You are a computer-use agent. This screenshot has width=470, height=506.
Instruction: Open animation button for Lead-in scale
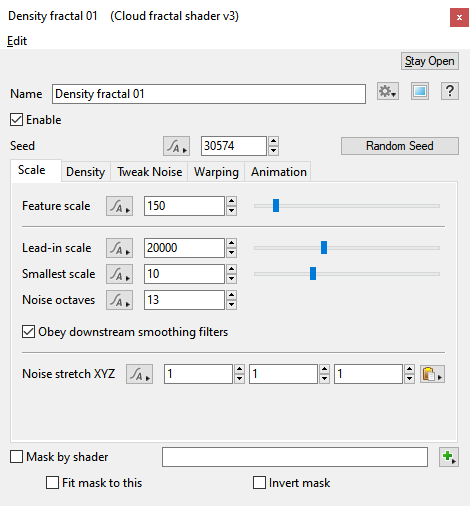[x=119, y=248]
